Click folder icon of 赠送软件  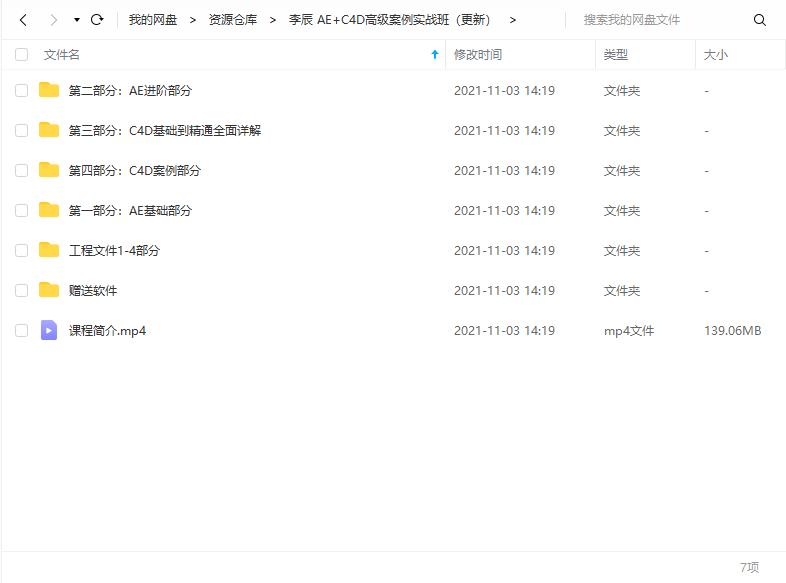pyautogui.click(x=49, y=290)
